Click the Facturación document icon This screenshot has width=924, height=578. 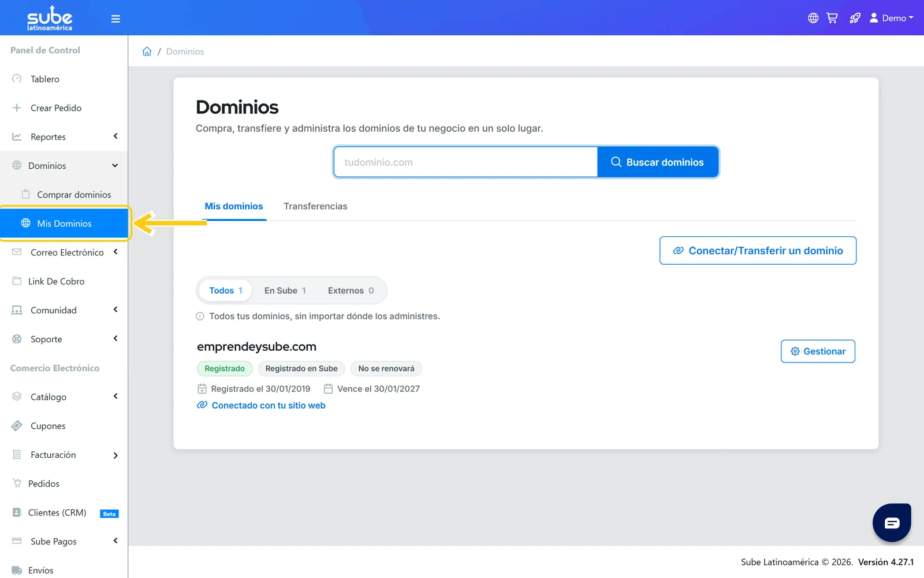[x=17, y=454]
